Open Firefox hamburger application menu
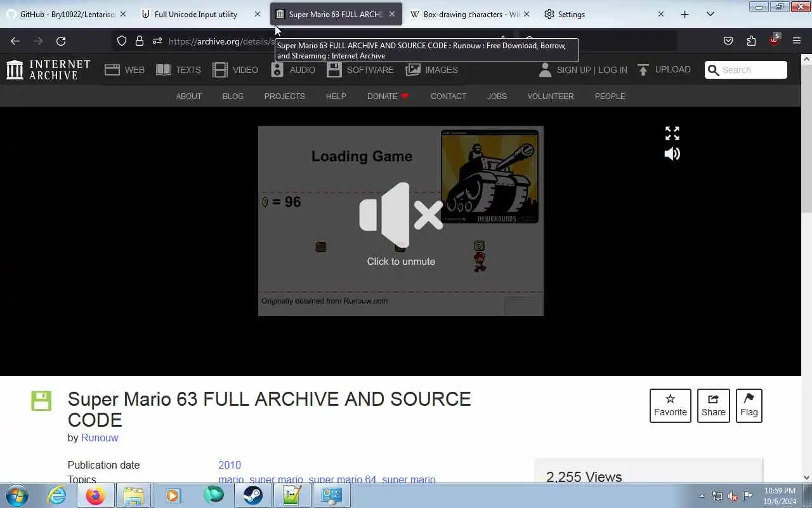 (797, 41)
